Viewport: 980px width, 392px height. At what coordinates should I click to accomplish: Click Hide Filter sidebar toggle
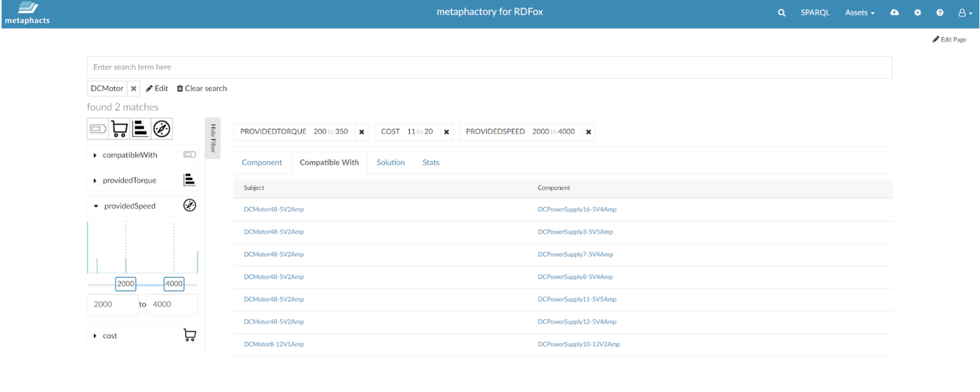click(x=213, y=138)
